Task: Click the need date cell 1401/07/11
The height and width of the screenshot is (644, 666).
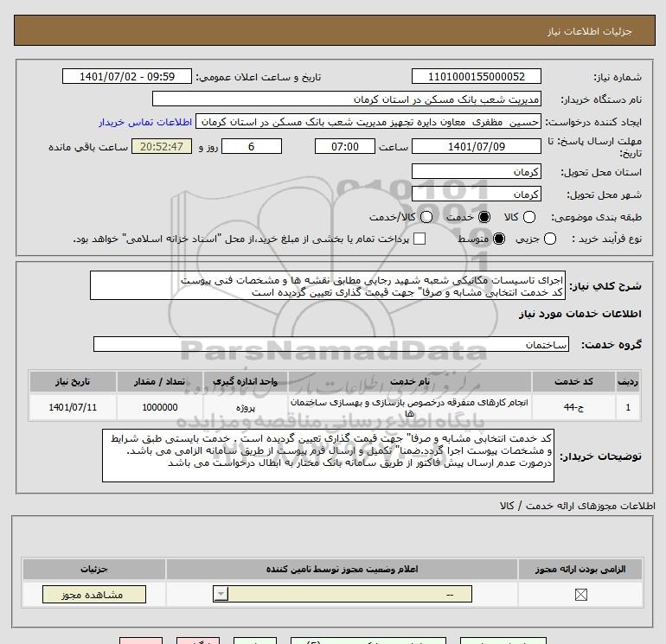Action: [x=73, y=407]
